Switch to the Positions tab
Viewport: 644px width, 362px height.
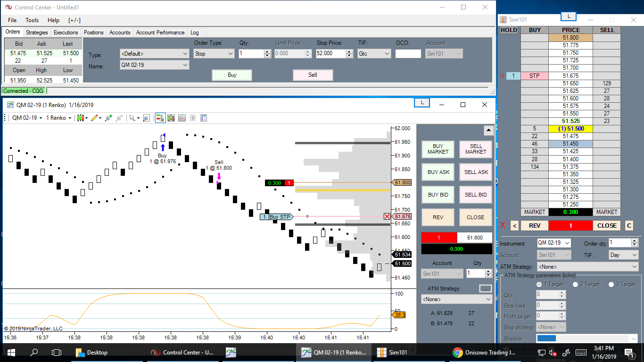click(x=94, y=33)
